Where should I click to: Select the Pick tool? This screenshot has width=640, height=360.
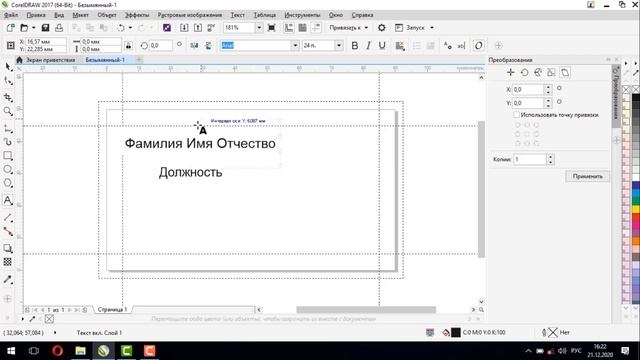[8, 67]
